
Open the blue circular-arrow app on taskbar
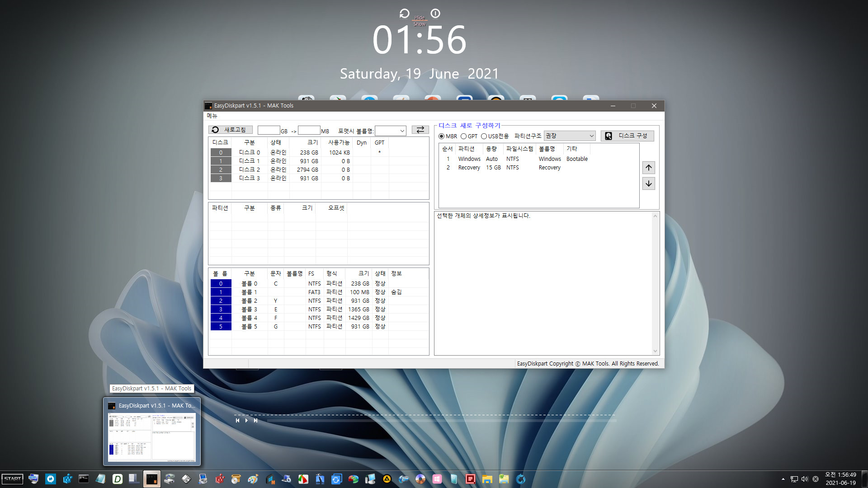(50, 479)
